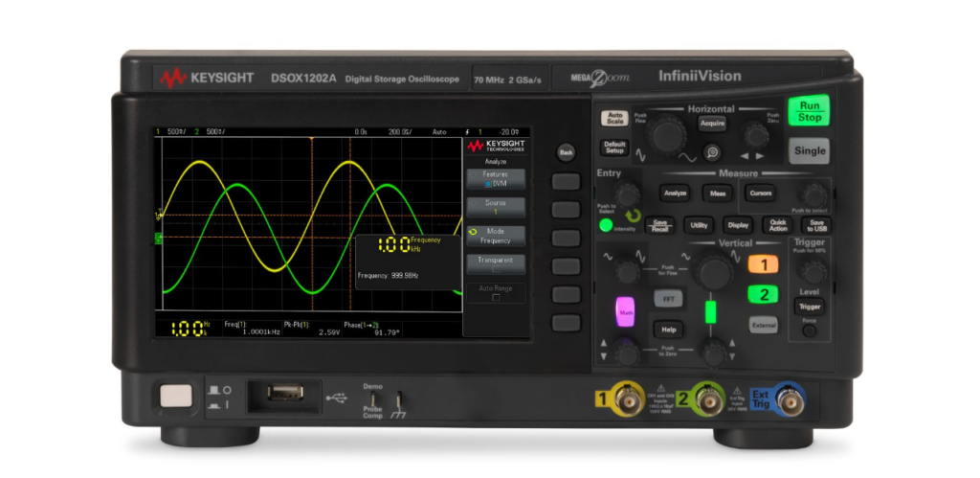980x478 pixels.
Task: Toggle the External trigger key
Action: [763, 325]
